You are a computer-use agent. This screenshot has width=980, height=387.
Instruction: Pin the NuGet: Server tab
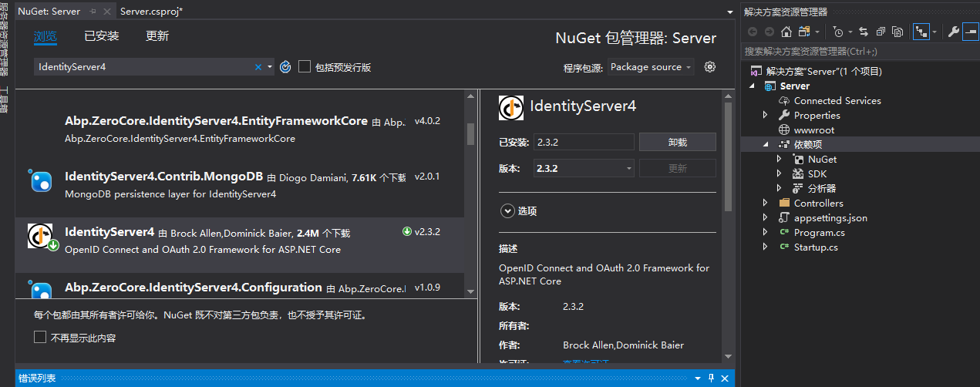(x=93, y=12)
